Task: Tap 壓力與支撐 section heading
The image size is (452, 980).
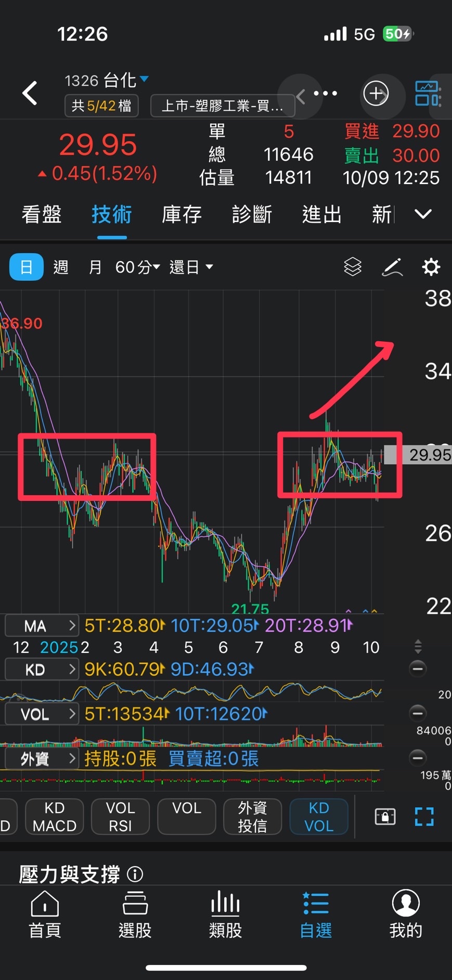Action: pos(69,874)
